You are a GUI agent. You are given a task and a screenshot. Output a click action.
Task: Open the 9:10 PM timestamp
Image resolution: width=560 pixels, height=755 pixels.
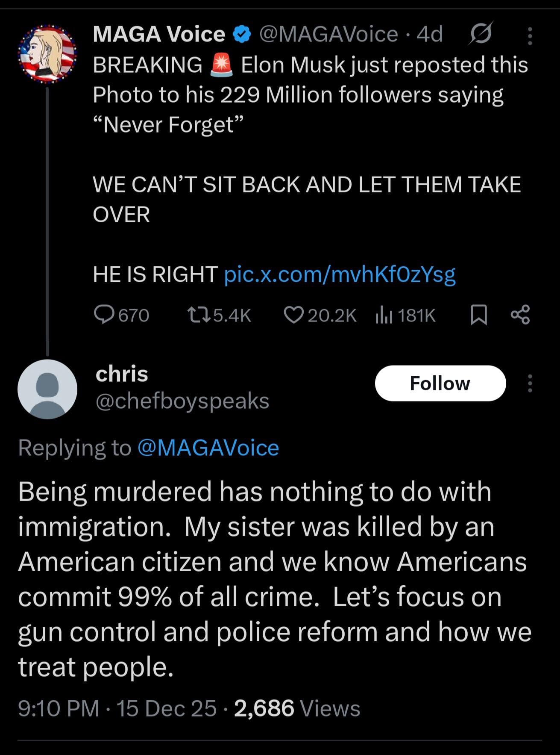click(x=59, y=708)
